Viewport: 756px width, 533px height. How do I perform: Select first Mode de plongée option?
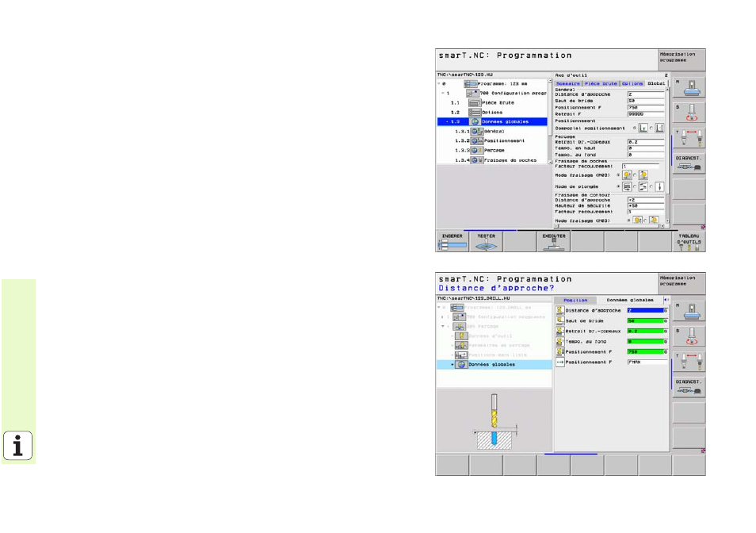coord(627,186)
